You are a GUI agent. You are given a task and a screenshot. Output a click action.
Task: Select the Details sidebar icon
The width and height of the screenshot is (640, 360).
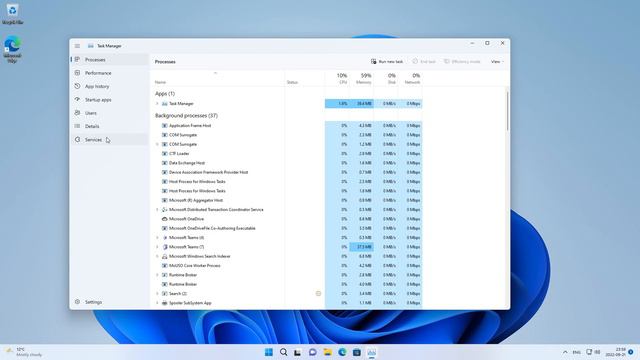click(x=77, y=126)
